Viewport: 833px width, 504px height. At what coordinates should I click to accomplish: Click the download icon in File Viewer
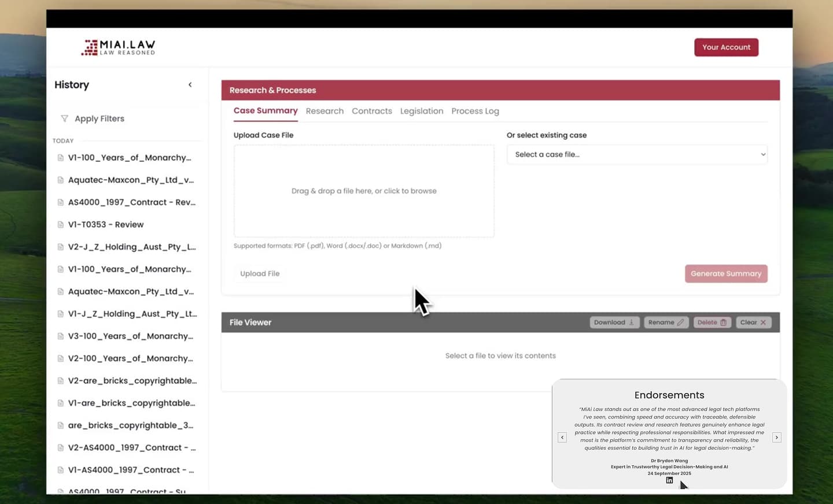(632, 322)
